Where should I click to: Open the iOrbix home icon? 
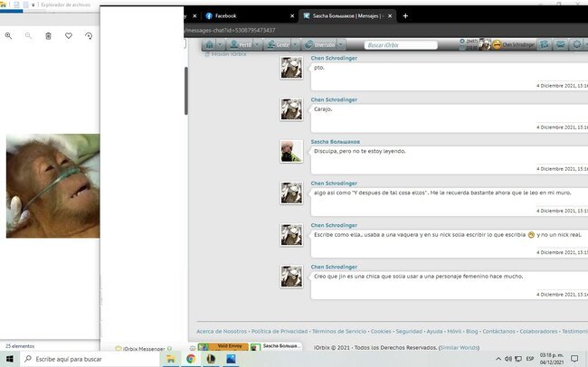pyautogui.click(x=210, y=45)
